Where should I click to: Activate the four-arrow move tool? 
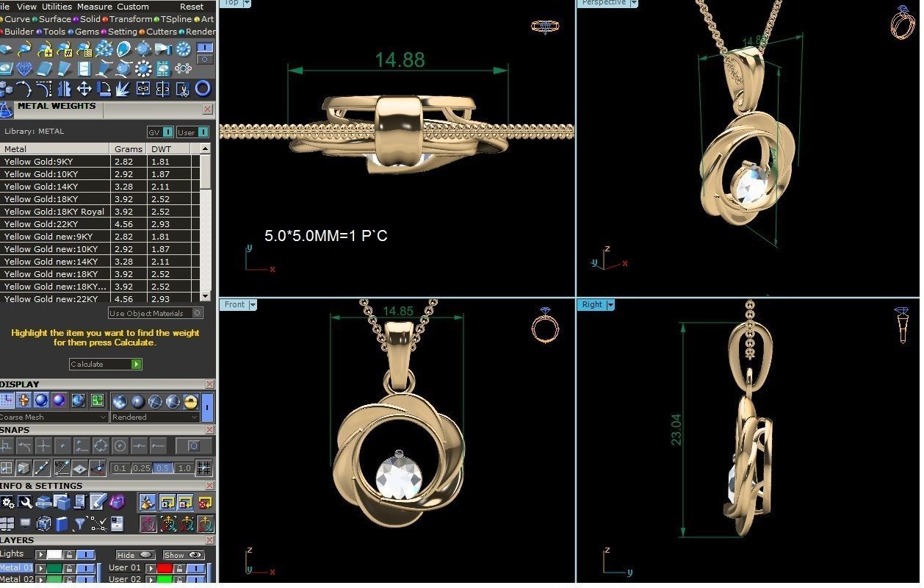coord(84,88)
